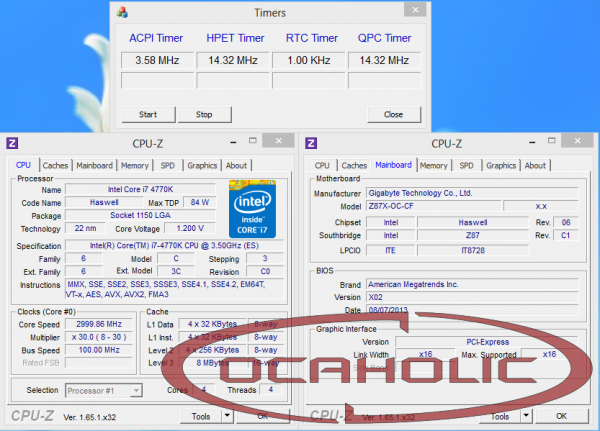Click the Multiplier value x 30.0
Image resolution: width=600 pixels, height=431 pixels.
[99, 337]
